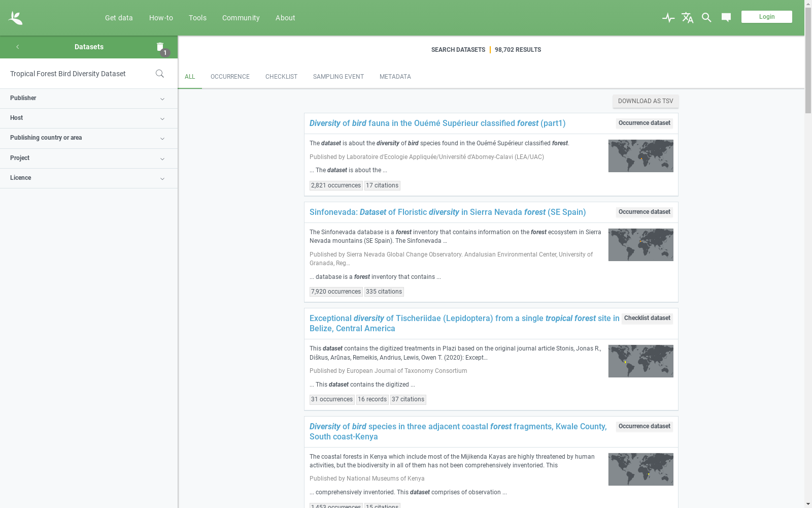Screen dimensions: 812x508
Task: Click the page vertical scrollbar thumb
Action: pyautogui.click(x=808, y=61)
